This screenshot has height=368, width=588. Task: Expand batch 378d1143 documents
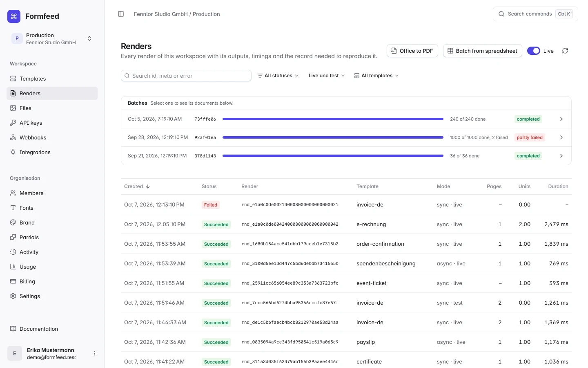pos(561,156)
